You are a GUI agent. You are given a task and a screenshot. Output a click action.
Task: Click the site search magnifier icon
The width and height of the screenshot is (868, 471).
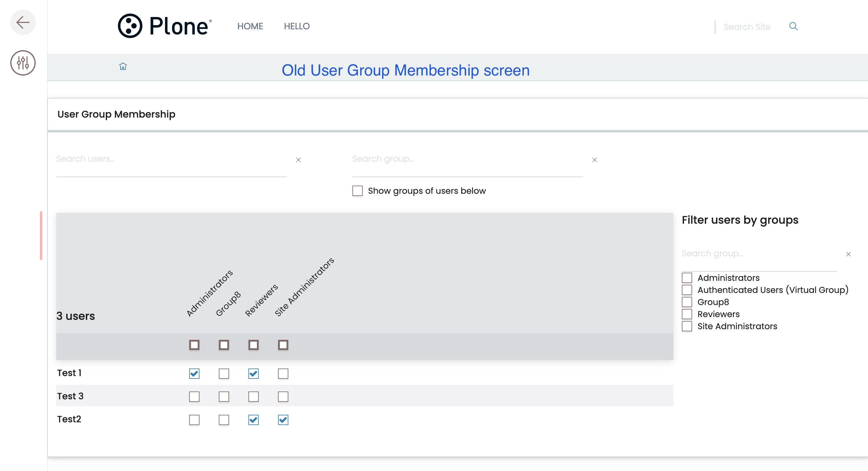(794, 26)
